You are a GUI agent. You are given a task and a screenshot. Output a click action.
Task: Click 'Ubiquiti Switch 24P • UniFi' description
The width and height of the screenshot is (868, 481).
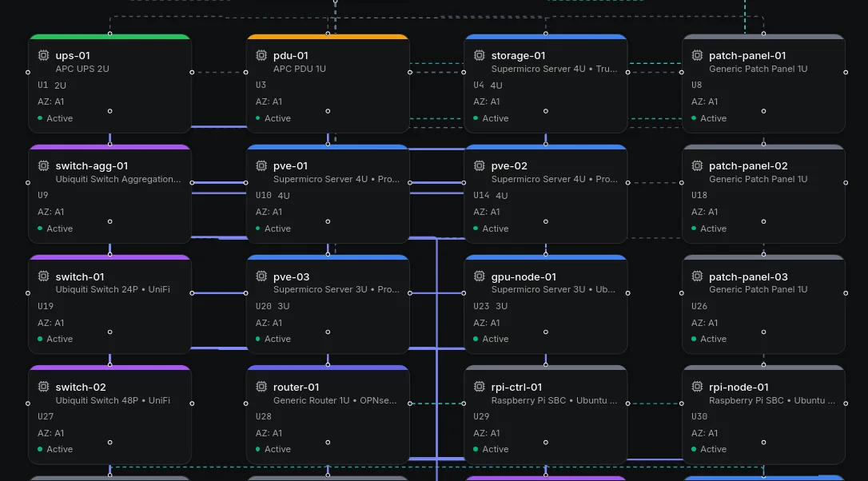(113, 289)
